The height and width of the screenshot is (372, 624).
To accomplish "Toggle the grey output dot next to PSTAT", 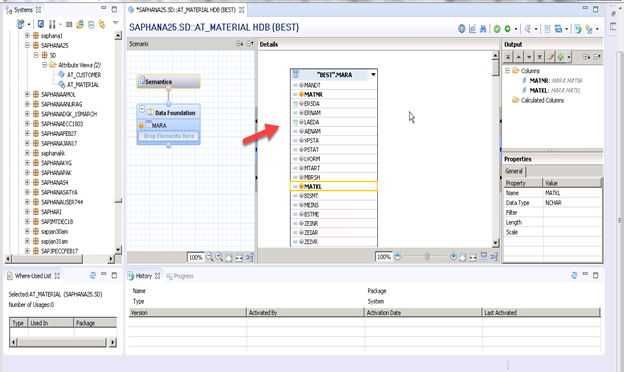I will (x=301, y=150).
